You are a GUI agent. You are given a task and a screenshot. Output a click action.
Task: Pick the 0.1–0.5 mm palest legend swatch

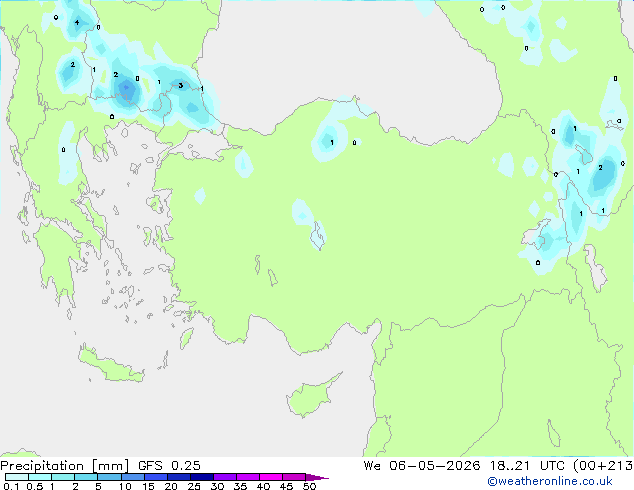pyautogui.click(x=17, y=477)
